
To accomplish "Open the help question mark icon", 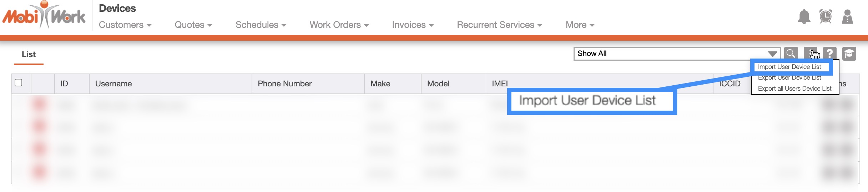I will (830, 54).
